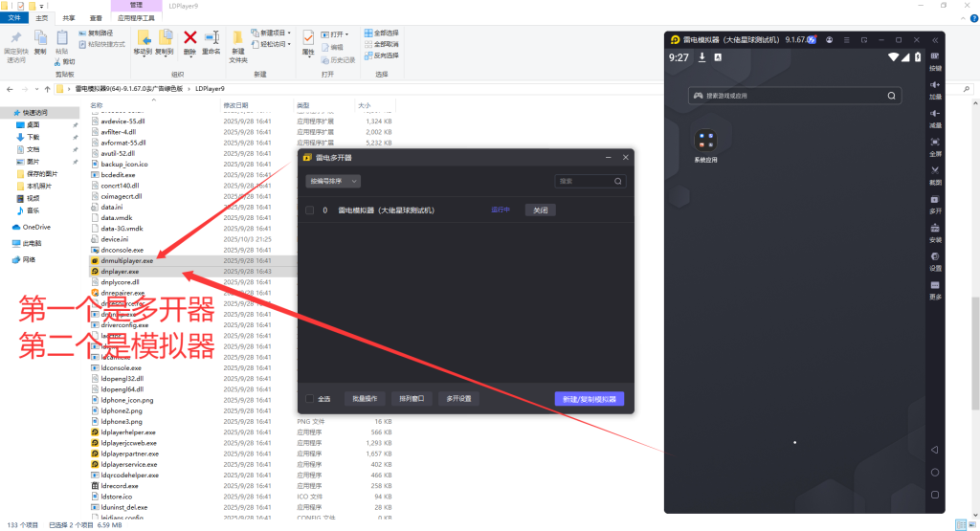Click the emulator search games or apps field
Viewport: 980px width, 531px height.
tap(794, 96)
